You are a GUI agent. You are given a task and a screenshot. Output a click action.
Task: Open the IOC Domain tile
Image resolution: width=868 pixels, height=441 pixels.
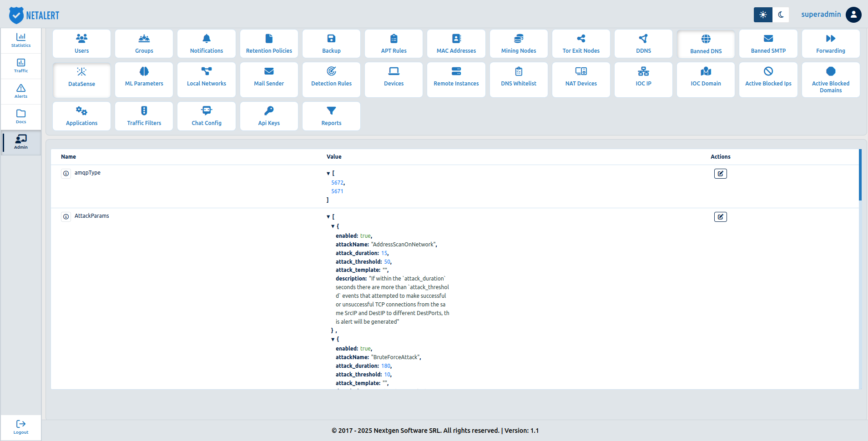[x=706, y=80]
